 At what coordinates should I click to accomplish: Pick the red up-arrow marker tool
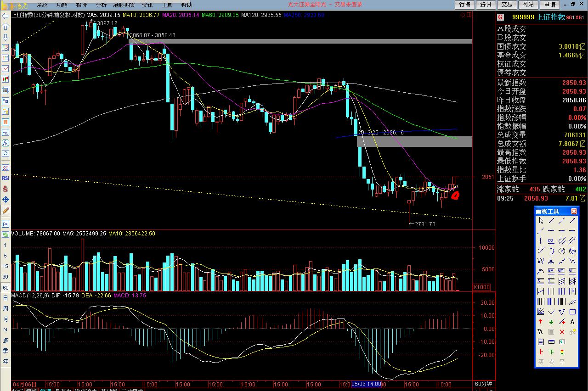pyautogui.click(x=541, y=322)
